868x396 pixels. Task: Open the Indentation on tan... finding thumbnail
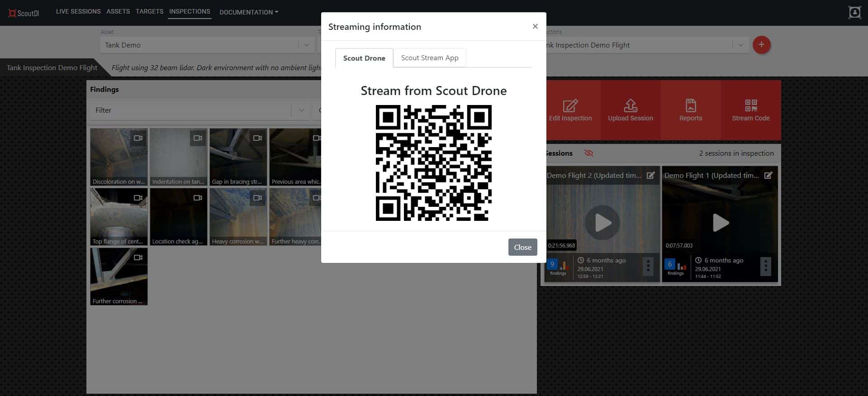click(x=178, y=157)
